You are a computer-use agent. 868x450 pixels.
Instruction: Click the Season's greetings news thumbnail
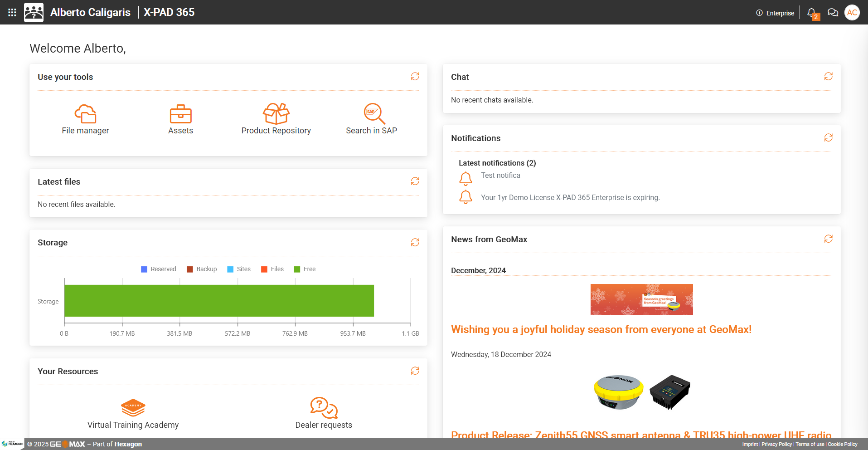pos(641,299)
